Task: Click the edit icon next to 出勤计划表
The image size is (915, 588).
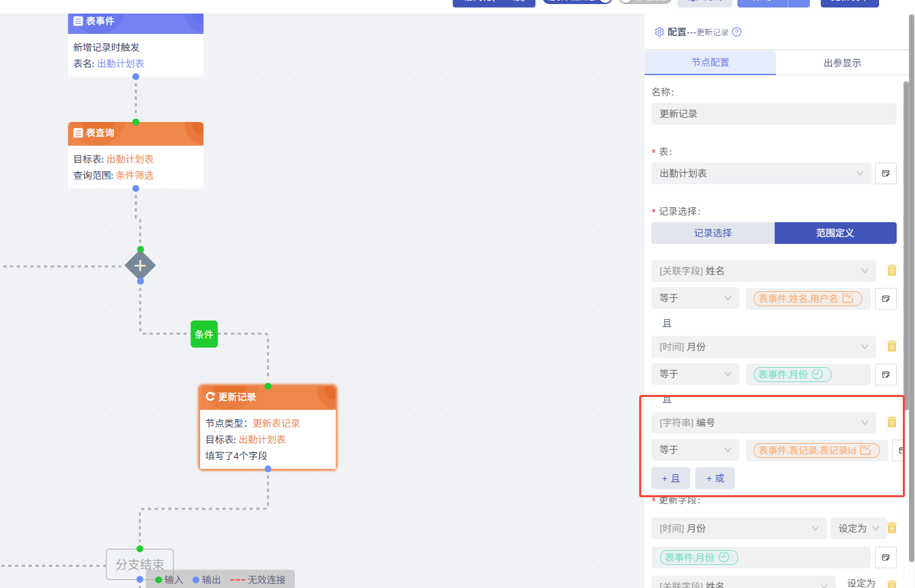Action: [x=885, y=173]
